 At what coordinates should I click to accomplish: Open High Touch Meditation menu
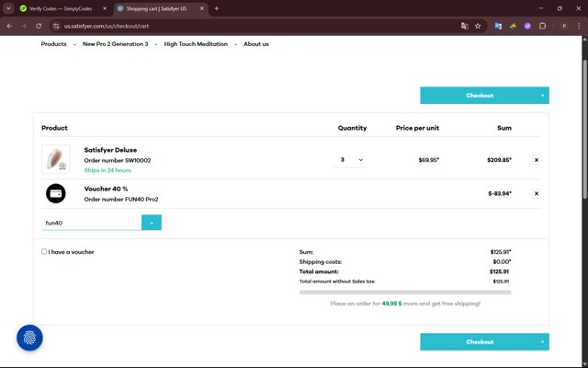tap(196, 44)
